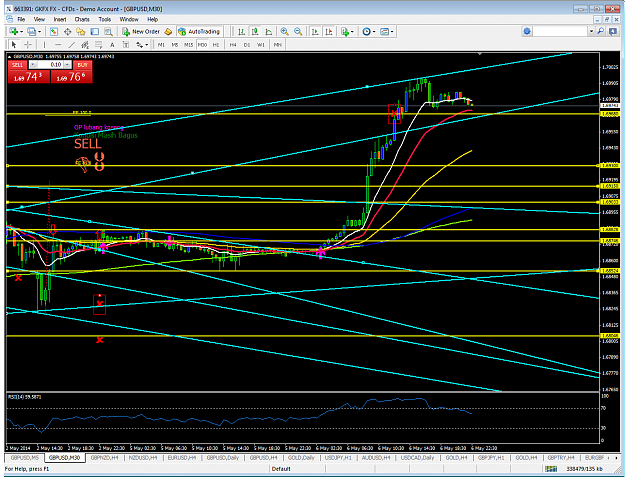This screenshot has width=625, height=477.
Task: Open the EURUSD,H4 chart tab
Action: point(182,458)
